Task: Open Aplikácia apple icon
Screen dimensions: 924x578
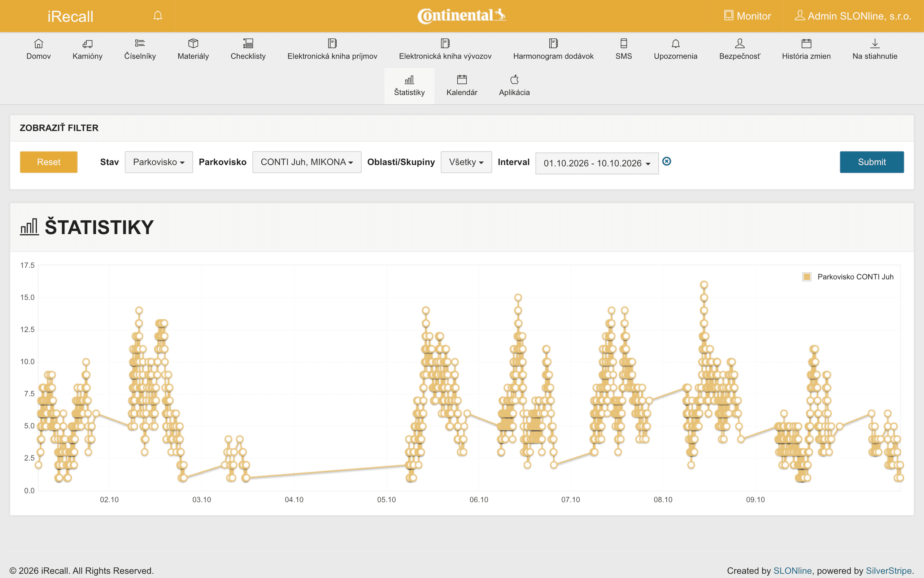Action: pos(514,79)
